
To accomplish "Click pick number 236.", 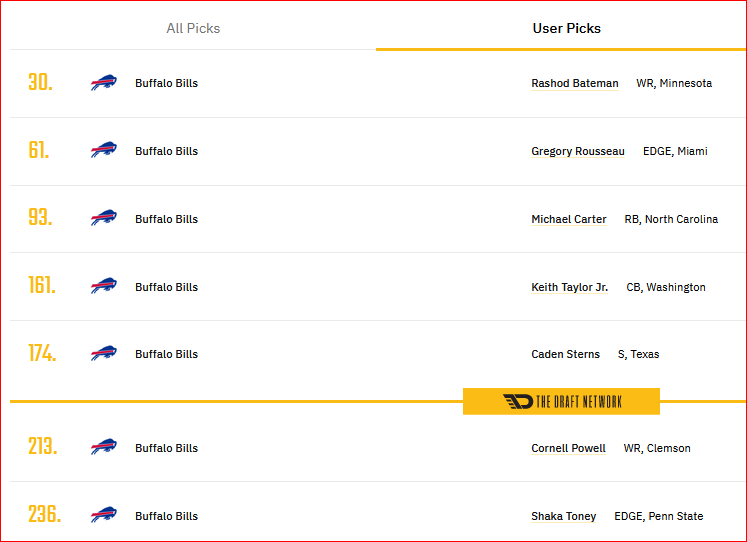I will tap(45, 514).
